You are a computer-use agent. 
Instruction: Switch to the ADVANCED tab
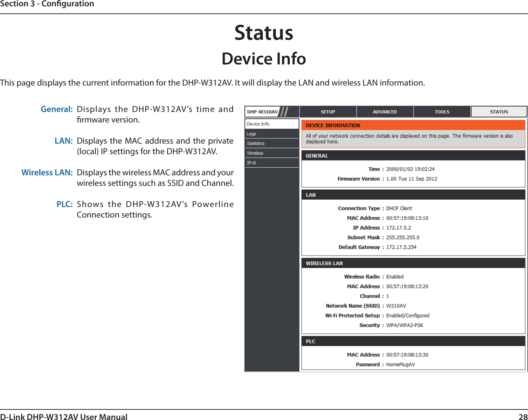pyautogui.click(x=385, y=112)
